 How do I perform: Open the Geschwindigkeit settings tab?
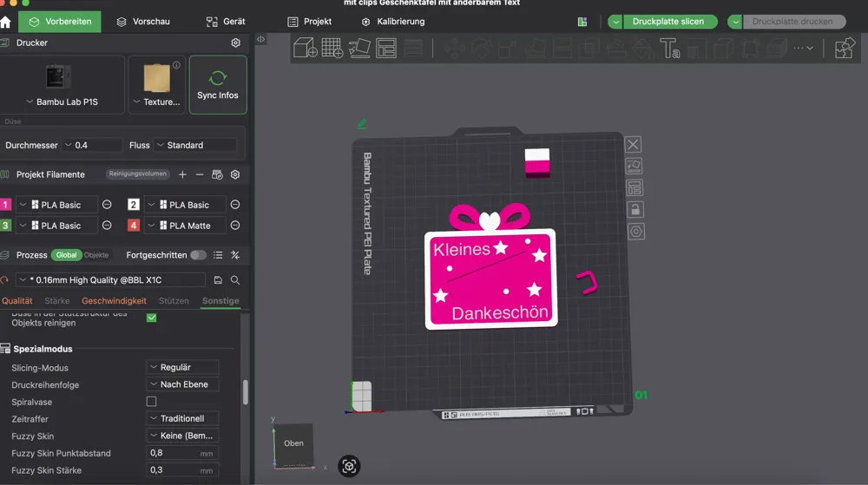tap(114, 301)
